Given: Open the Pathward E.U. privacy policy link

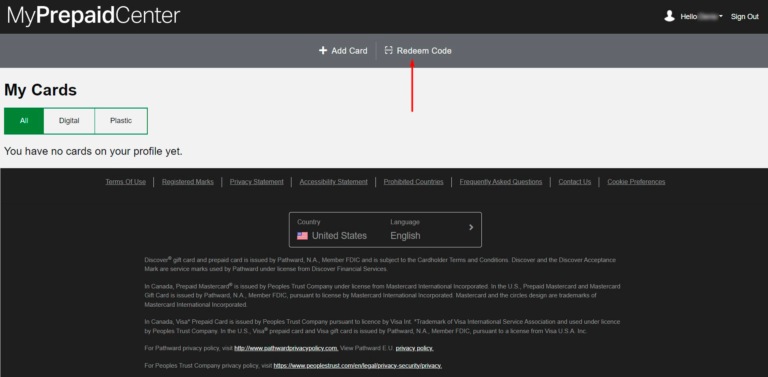Looking at the screenshot, I should pyautogui.click(x=414, y=348).
